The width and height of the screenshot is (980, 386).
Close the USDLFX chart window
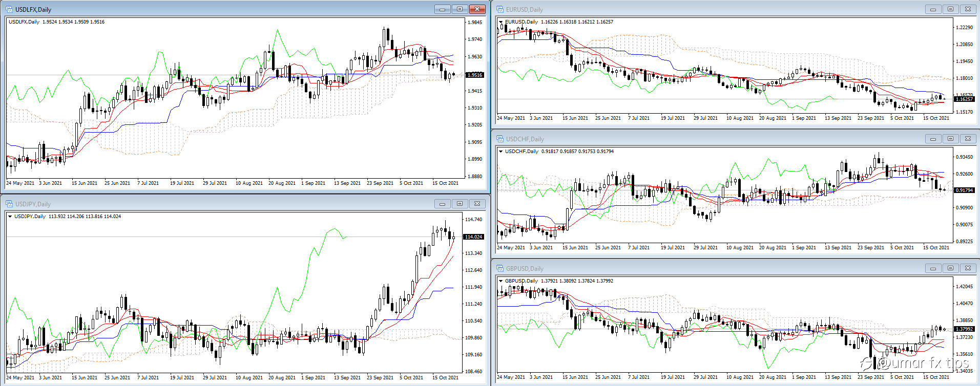pyautogui.click(x=477, y=9)
